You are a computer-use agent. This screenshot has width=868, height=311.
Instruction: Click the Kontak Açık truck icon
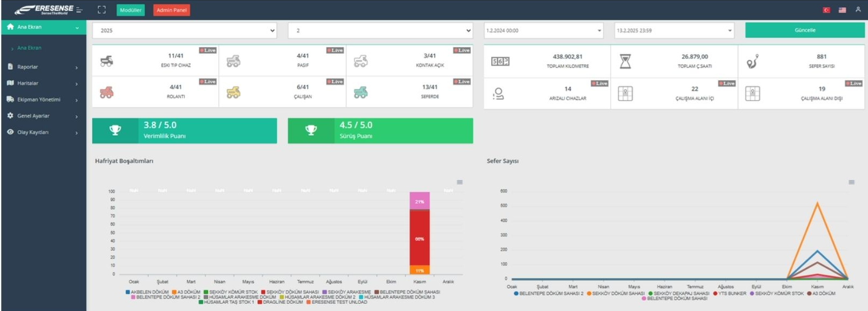[x=360, y=61]
